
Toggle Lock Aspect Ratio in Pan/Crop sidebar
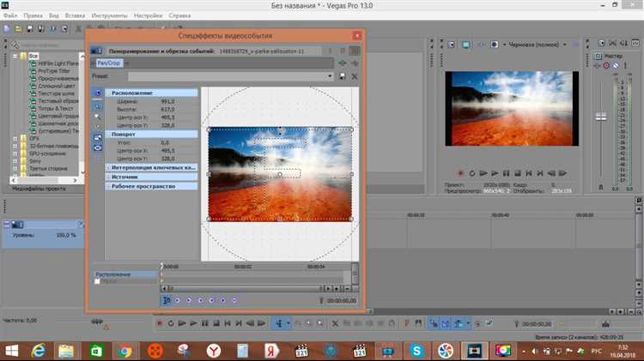(x=98, y=137)
